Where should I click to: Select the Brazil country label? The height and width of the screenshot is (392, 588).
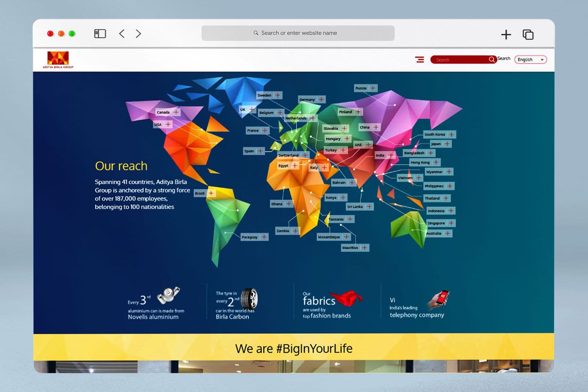200,193
